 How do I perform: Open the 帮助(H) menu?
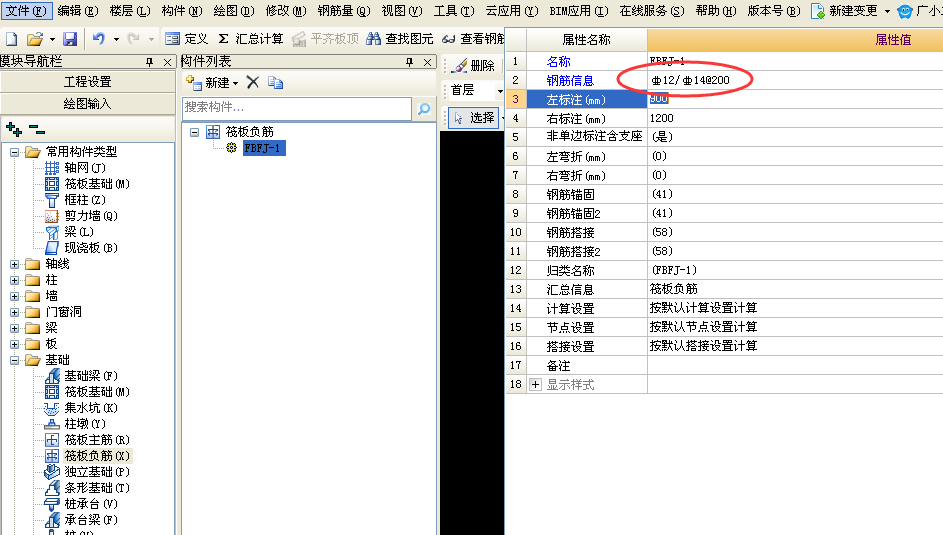pyautogui.click(x=716, y=11)
